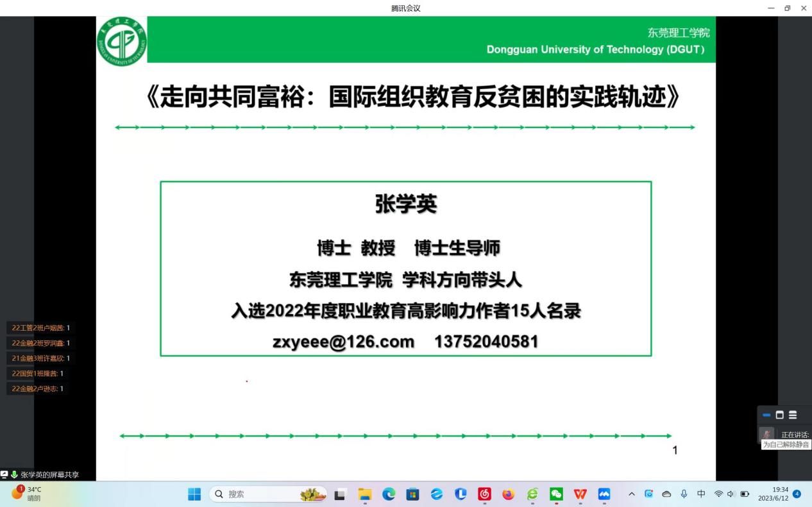Open chat message from 22工管2班卢烟茜
This screenshot has height=507, width=812.
coord(40,328)
